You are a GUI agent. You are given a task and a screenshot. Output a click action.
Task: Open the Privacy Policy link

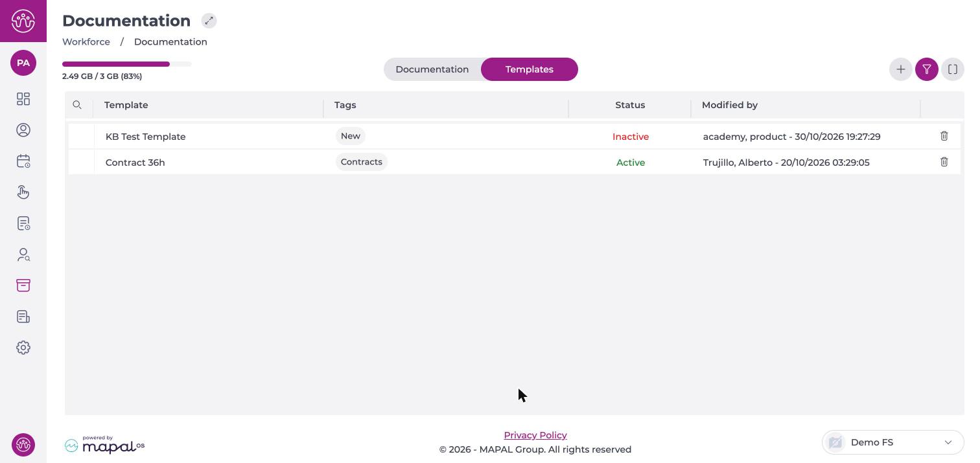pyautogui.click(x=535, y=435)
